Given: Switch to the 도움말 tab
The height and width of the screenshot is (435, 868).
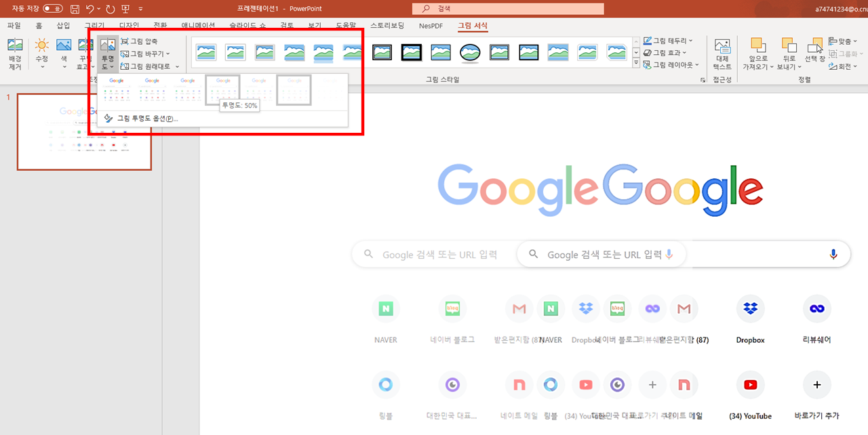Looking at the screenshot, I should tap(346, 26).
